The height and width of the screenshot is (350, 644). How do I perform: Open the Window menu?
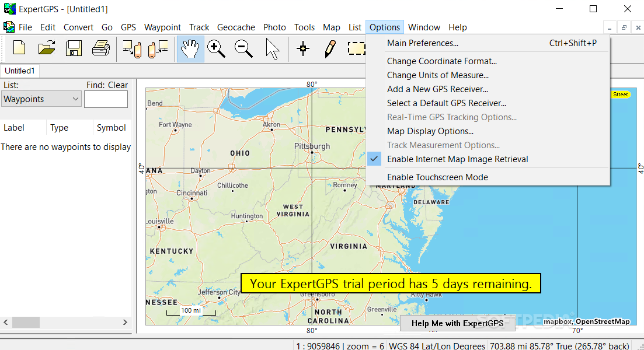[424, 27]
